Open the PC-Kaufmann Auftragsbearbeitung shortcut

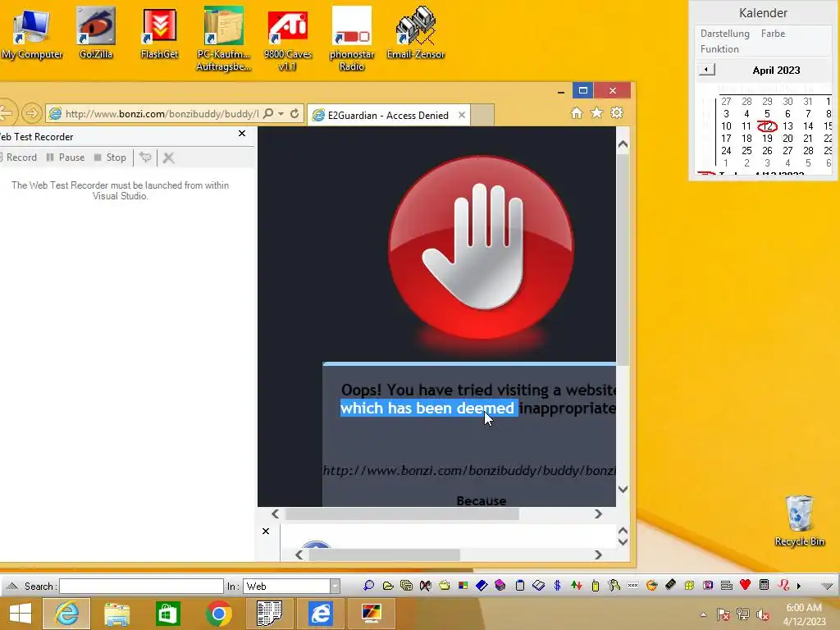223,39
